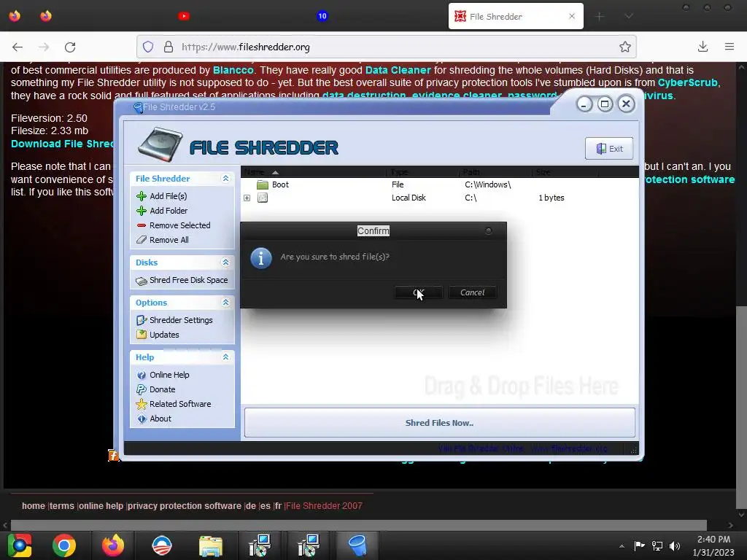This screenshot has height=560, width=747.
Task: Select the Boot row in file list
Action: (439, 184)
